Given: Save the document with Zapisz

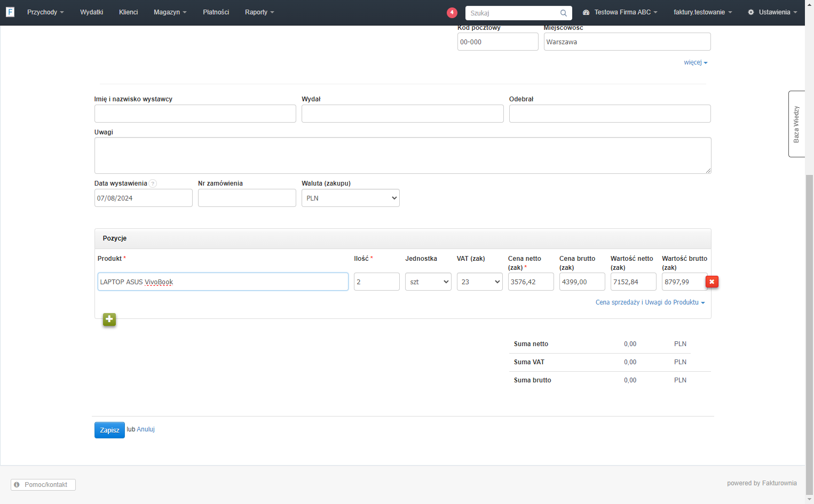Looking at the screenshot, I should pyautogui.click(x=109, y=430).
